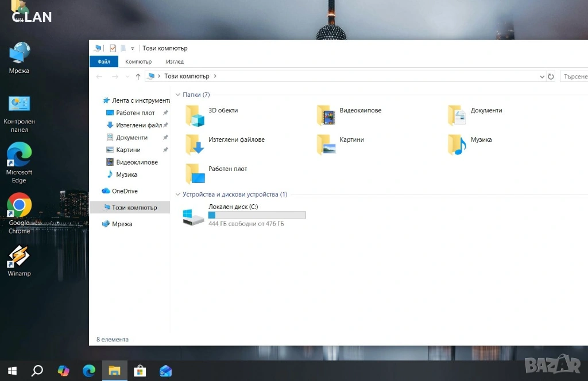Open the Файл menu tab
This screenshot has height=381, width=588.
click(x=104, y=61)
